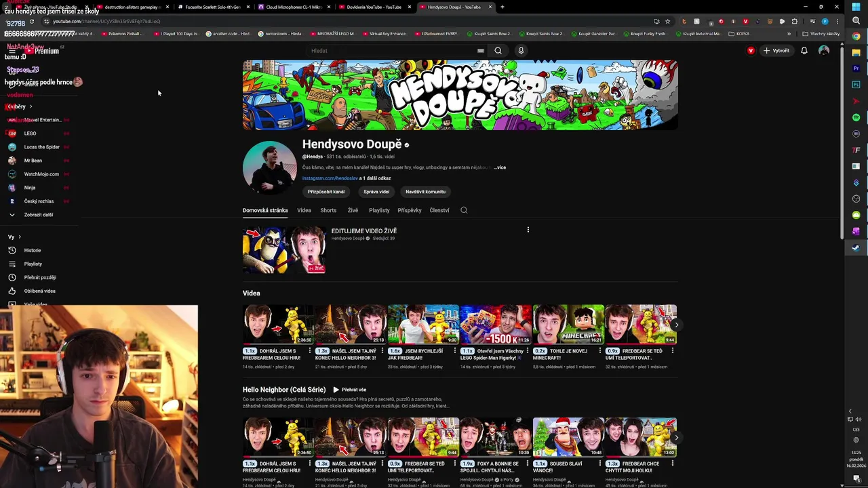868x488 pixels.
Task: Expand sidebar subscriptions with Zobrazit další
Action: pos(38,215)
